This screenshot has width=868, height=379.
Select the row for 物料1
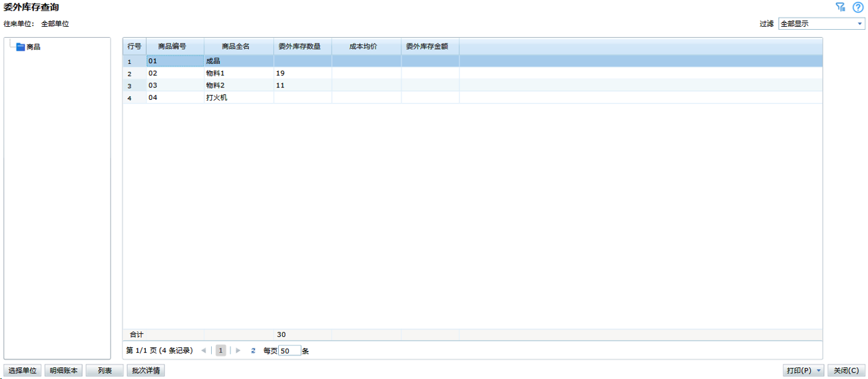tap(215, 73)
